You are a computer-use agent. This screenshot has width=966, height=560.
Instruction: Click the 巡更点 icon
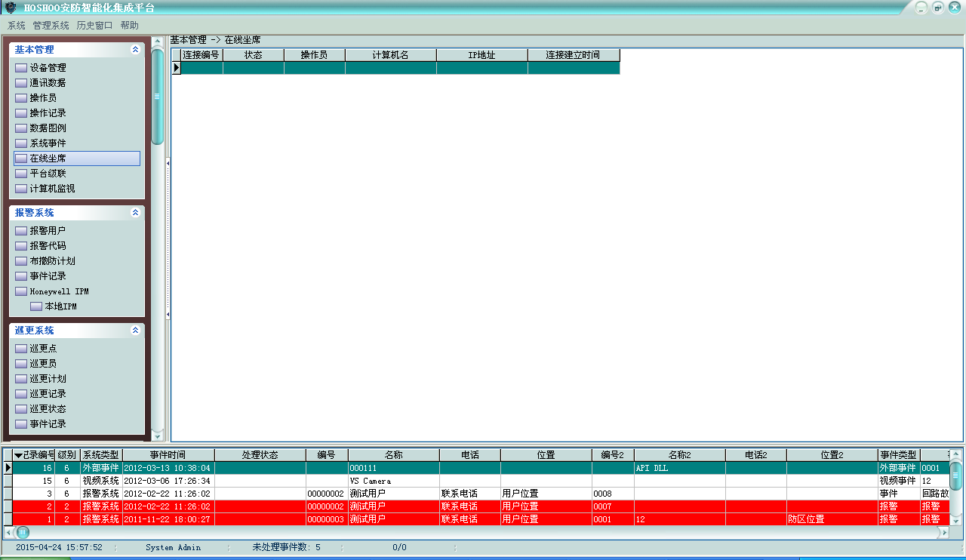[x=21, y=349]
